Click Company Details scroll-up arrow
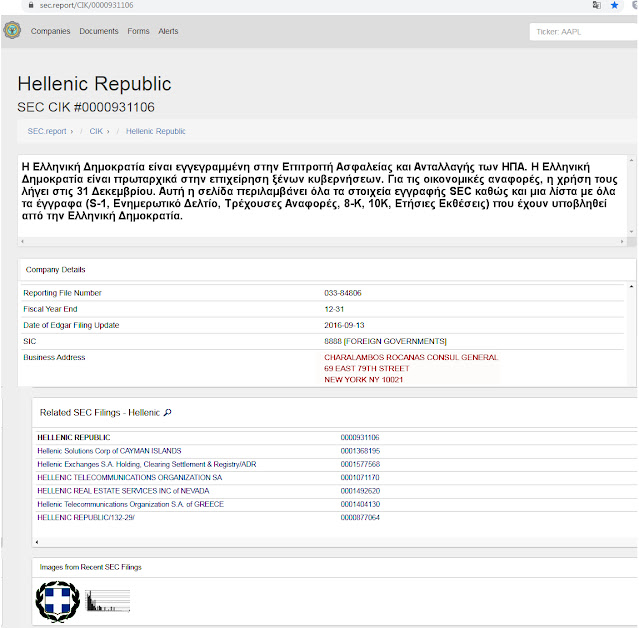 631,286
